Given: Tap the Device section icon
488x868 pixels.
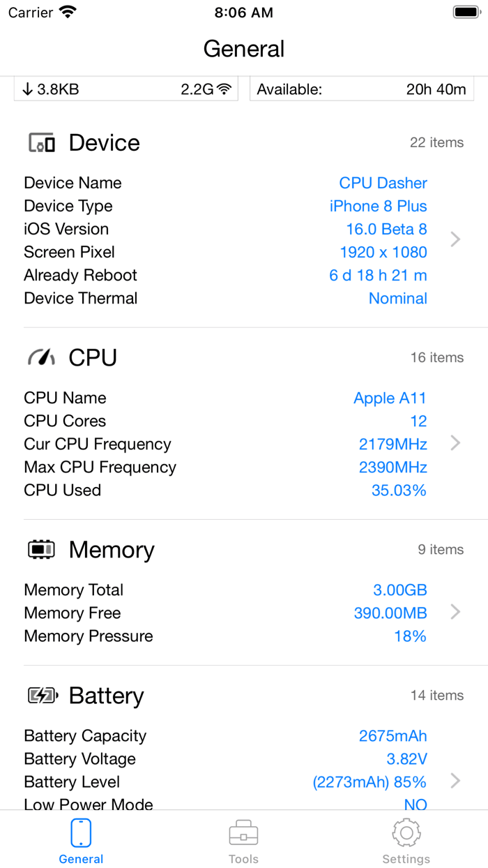Looking at the screenshot, I should [x=43, y=142].
